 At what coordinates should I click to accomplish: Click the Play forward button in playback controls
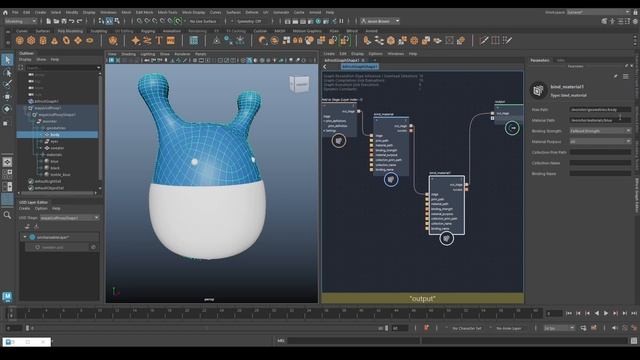[606, 313]
